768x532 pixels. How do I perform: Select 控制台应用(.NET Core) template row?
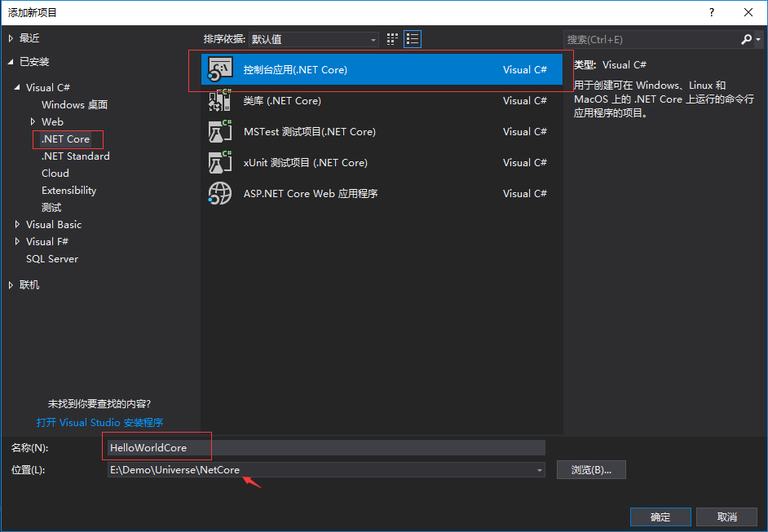tap(382, 69)
